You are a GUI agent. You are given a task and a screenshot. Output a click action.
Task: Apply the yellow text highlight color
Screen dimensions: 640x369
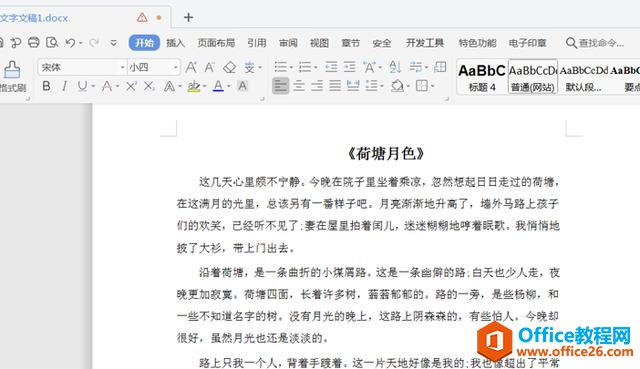[193, 86]
